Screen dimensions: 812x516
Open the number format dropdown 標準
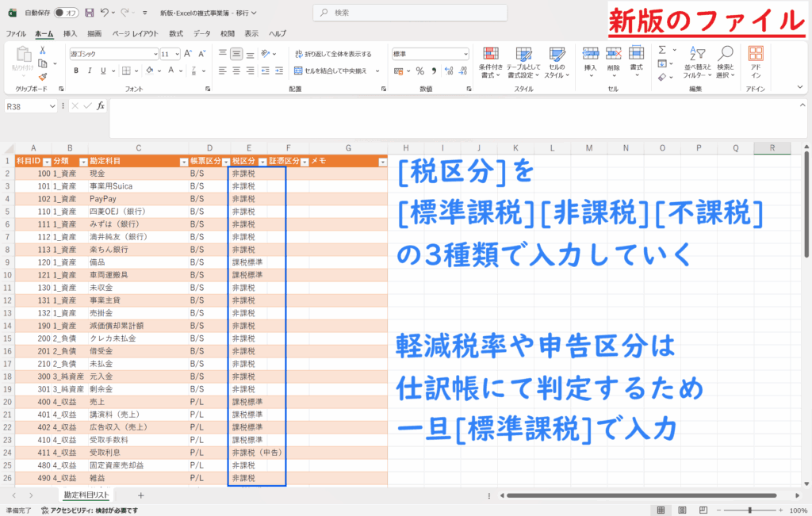[429, 54]
